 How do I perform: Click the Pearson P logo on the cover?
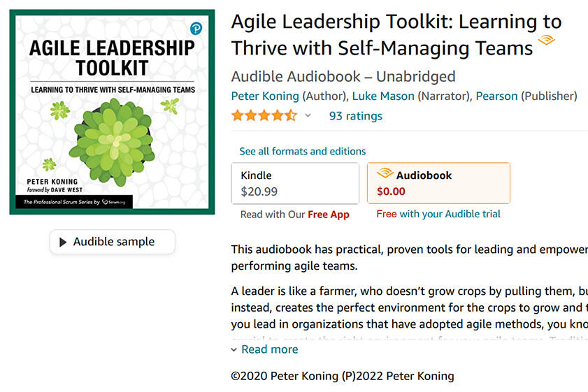click(x=196, y=29)
